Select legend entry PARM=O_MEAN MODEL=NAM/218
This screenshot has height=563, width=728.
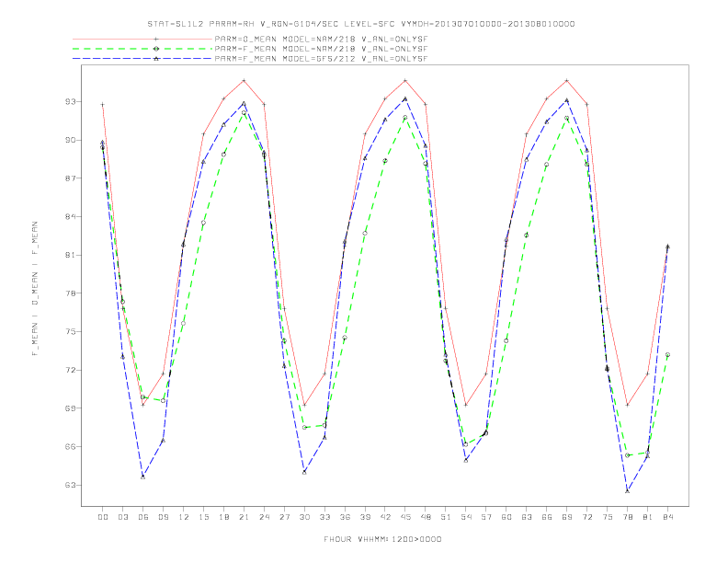[x=321, y=39]
